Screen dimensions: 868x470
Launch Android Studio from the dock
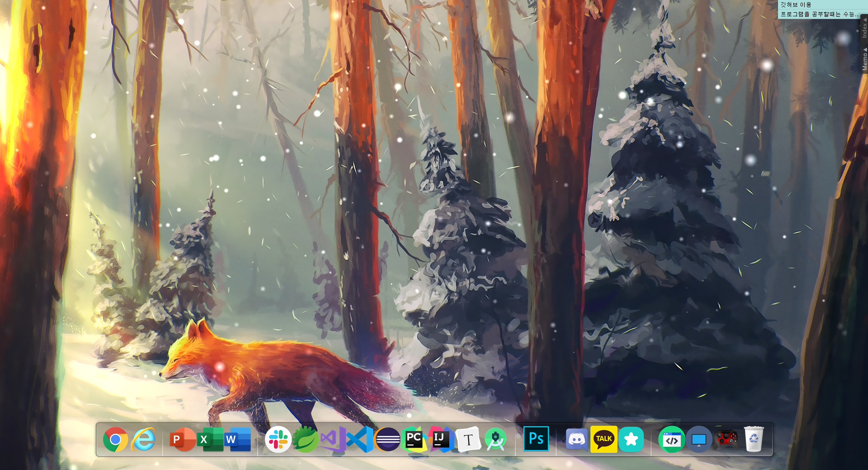496,439
